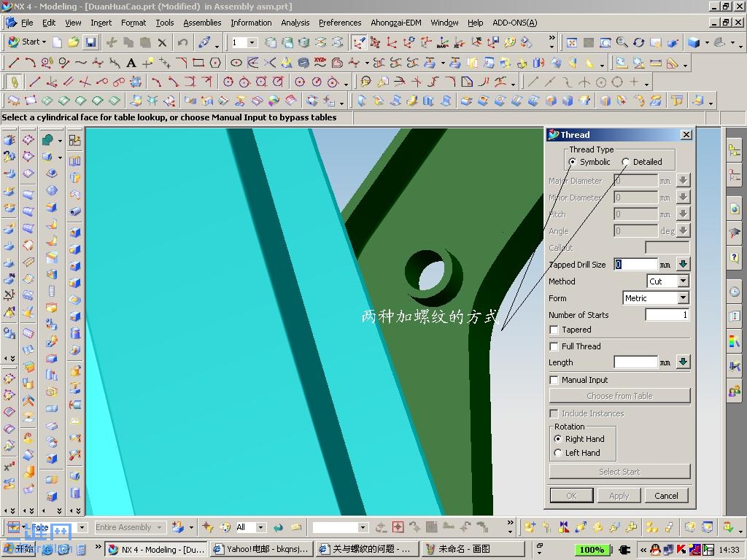Click the Number of Starts field
The image size is (747, 560).
click(667, 315)
